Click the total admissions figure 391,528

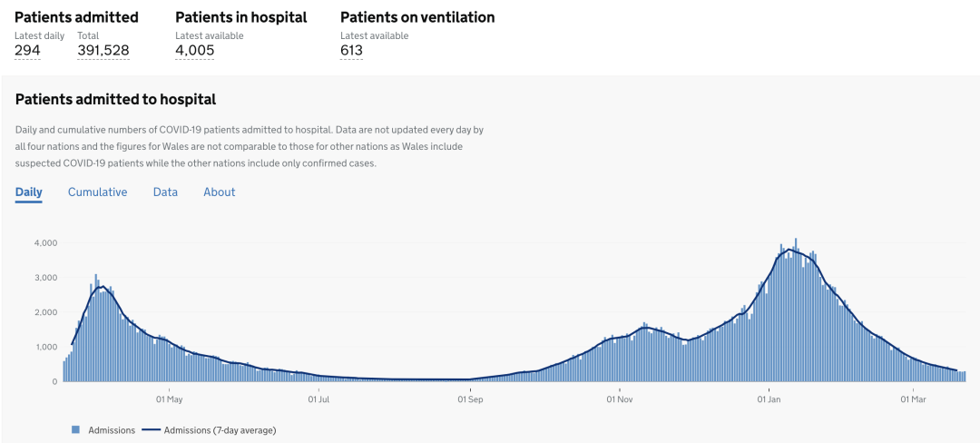pyautogui.click(x=103, y=51)
